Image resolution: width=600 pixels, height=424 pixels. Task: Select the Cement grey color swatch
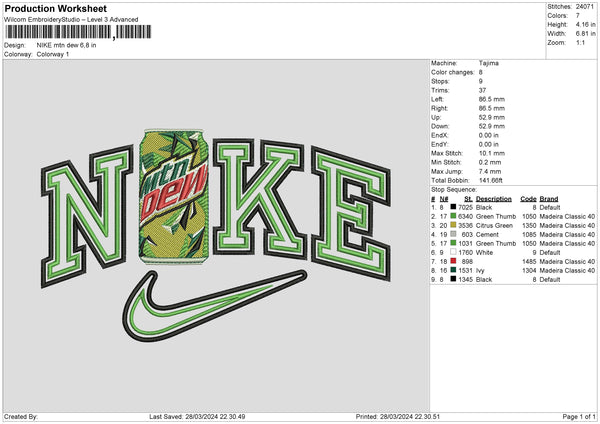tap(453, 234)
